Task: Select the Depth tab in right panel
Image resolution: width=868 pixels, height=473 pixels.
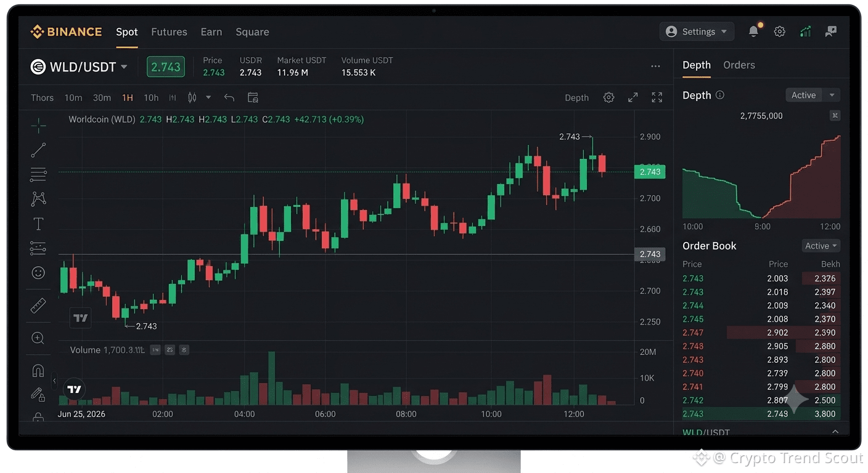Action: point(697,65)
